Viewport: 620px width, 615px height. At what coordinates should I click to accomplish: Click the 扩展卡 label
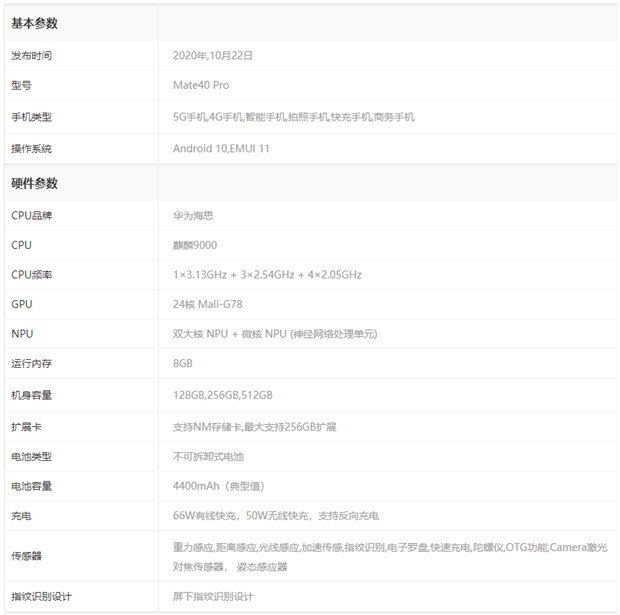click(x=26, y=427)
